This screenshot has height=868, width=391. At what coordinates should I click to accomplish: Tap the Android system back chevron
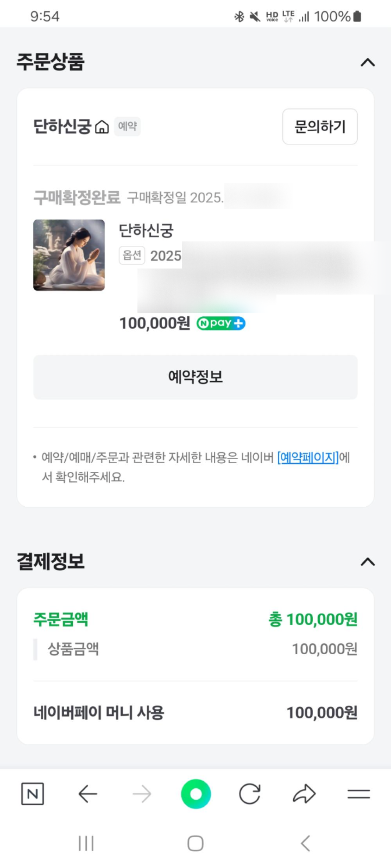click(x=305, y=843)
